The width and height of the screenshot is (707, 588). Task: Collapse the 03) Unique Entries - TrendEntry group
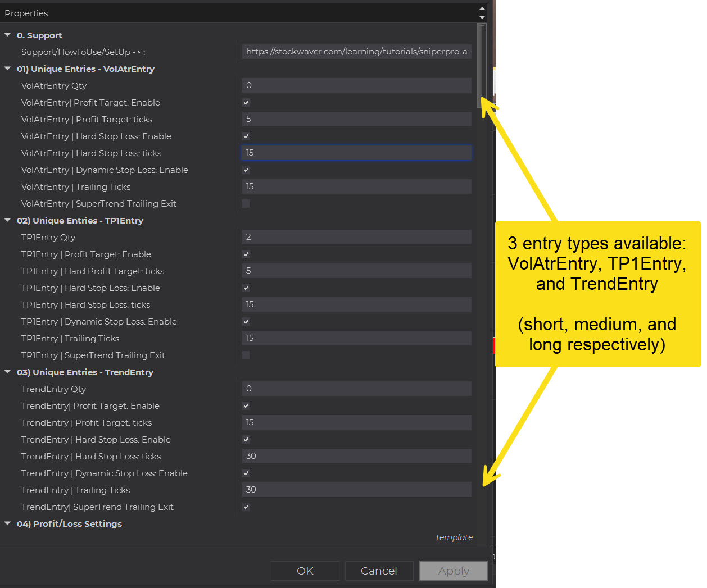(x=8, y=372)
